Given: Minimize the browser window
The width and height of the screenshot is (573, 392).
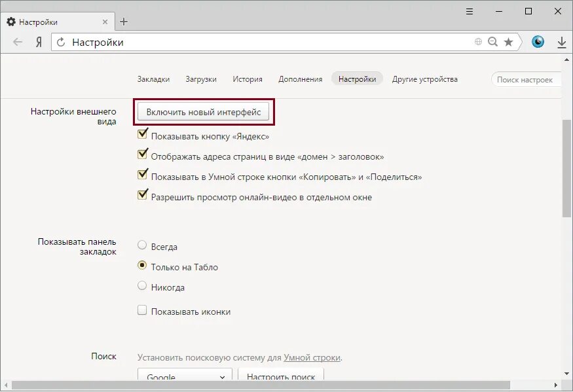Looking at the screenshot, I should [x=499, y=12].
